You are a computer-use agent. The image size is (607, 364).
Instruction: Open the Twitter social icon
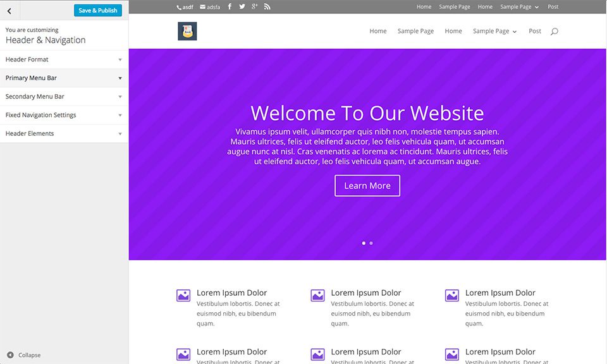pos(242,6)
